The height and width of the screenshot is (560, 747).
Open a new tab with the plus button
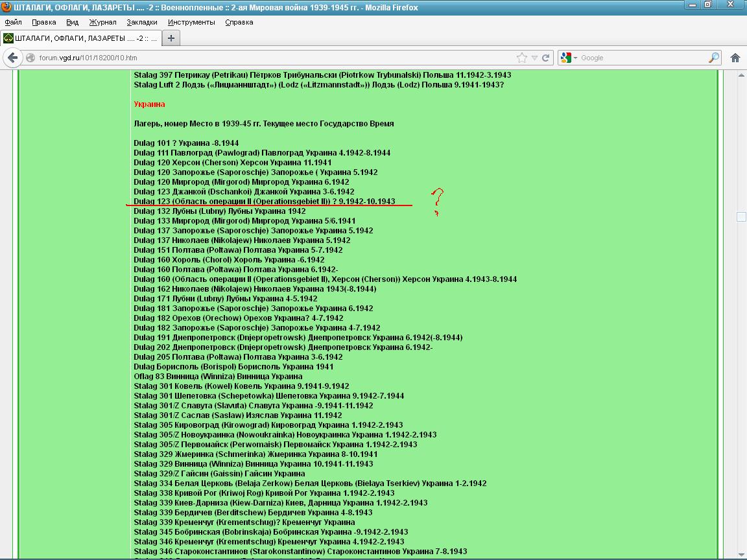171,38
